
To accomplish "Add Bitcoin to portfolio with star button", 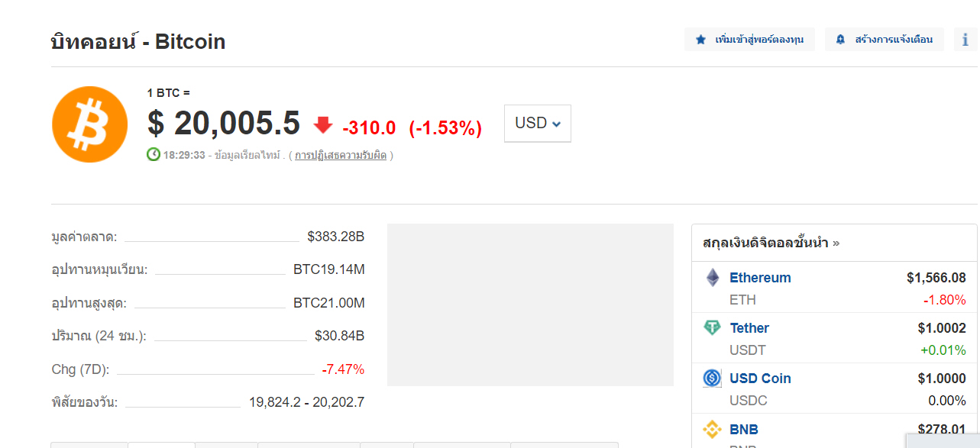I will point(749,40).
